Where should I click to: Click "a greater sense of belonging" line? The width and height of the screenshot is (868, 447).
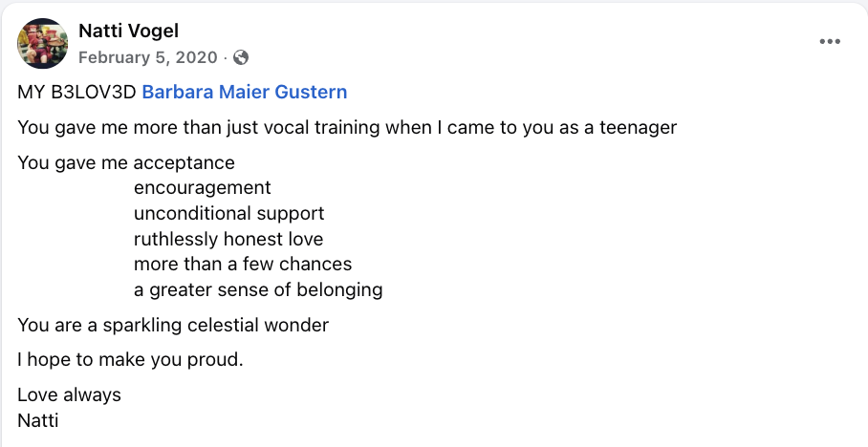tap(258, 289)
